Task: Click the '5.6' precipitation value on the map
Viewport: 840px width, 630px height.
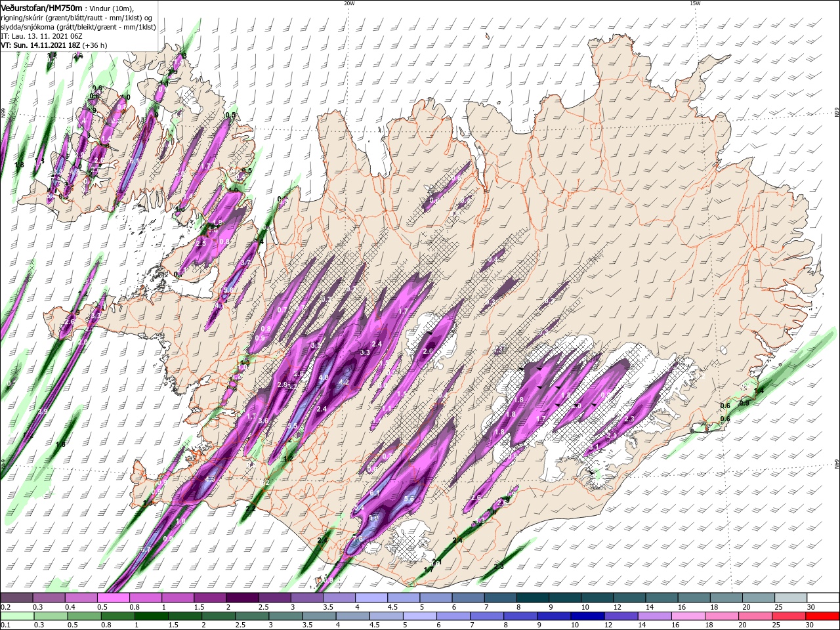Action: point(408,499)
